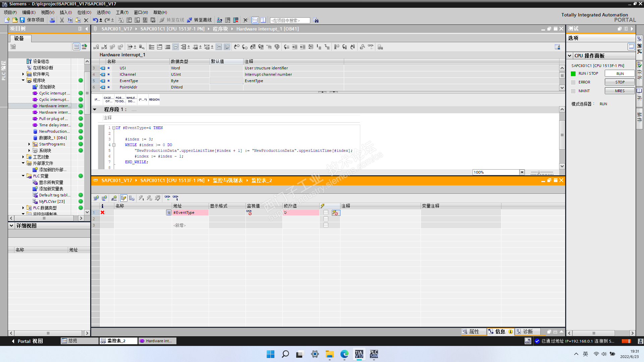This screenshot has width=644, height=362.
Task: Open the 在线(O) menu
Action: pyautogui.click(x=84, y=12)
